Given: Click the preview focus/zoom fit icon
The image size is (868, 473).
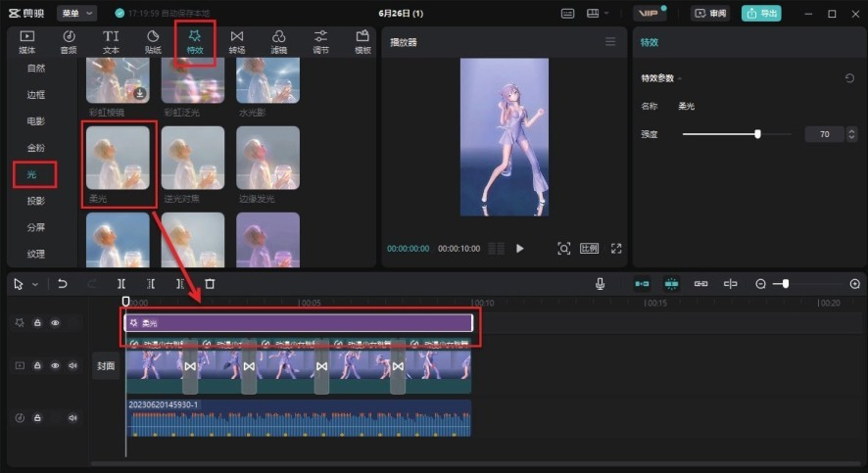Looking at the screenshot, I should (563, 249).
